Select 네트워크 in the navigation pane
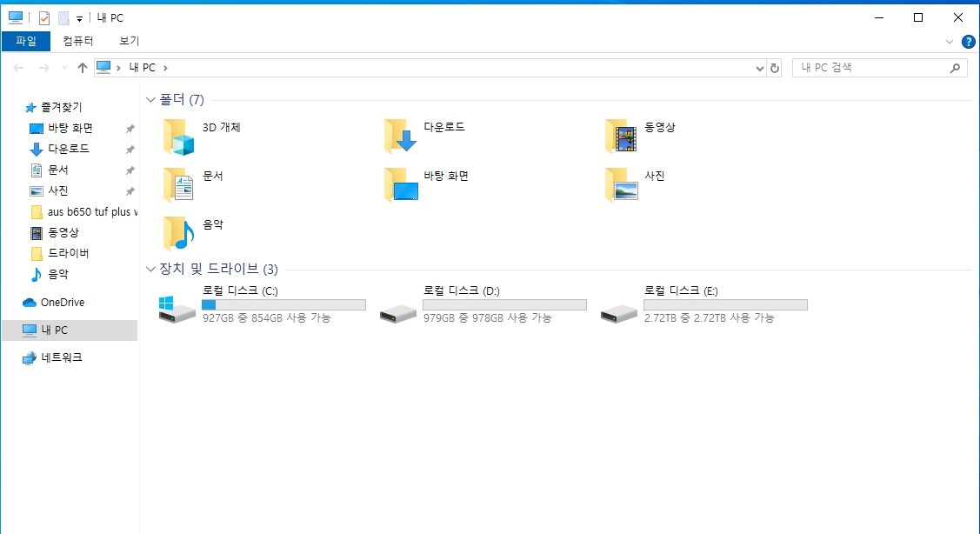The image size is (980, 534). point(61,357)
